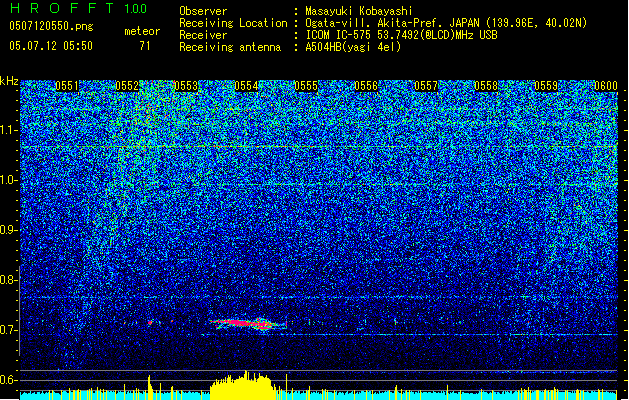The height and width of the screenshot is (400, 629).
Task: Click the 'Observer' field label
Action: click(203, 11)
